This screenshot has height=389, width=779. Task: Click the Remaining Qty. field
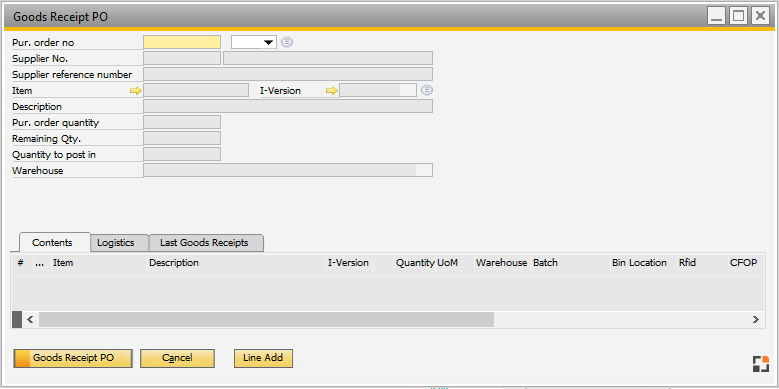182,138
